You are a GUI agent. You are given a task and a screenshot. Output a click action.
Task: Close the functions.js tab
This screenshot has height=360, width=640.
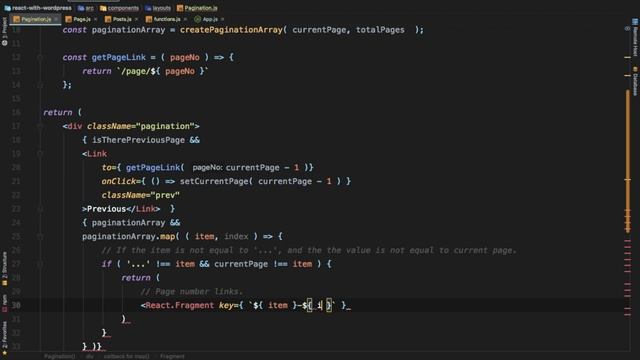[x=185, y=19]
